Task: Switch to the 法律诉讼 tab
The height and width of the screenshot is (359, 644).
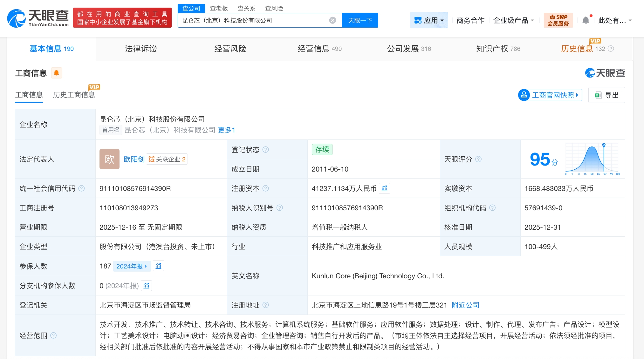Action: [x=141, y=49]
